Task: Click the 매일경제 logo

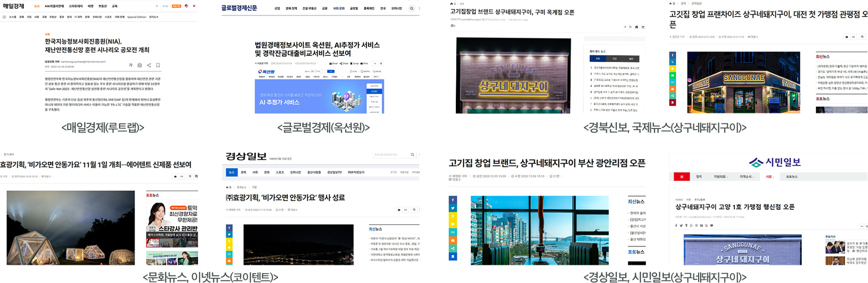Action: click(14, 6)
